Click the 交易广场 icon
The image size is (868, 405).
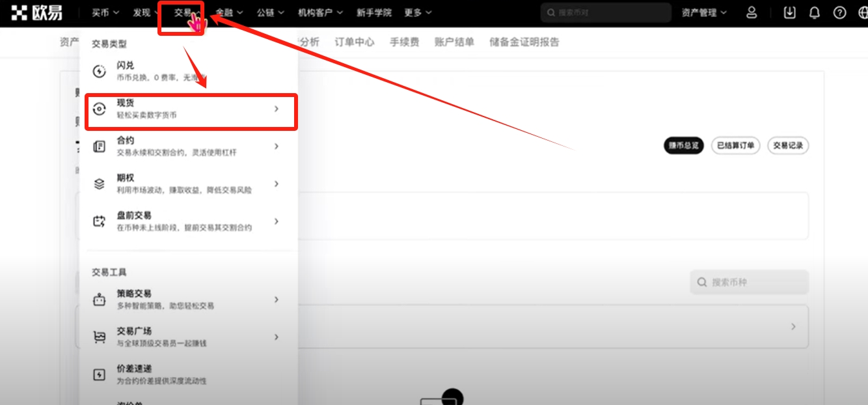point(100,337)
